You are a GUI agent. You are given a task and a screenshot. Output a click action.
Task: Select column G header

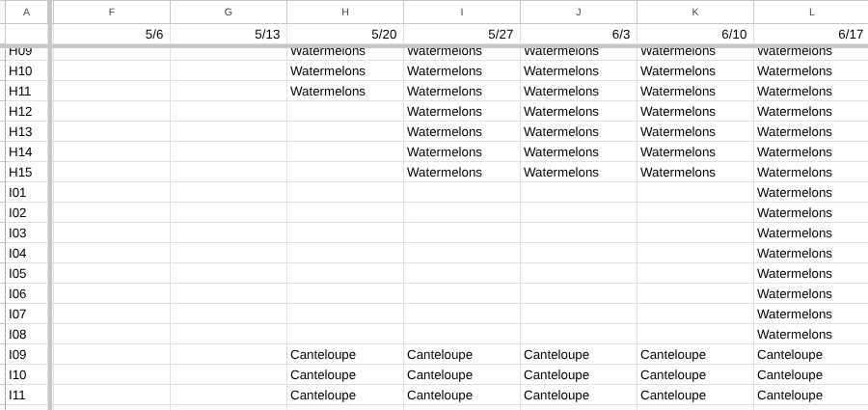pyautogui.click(x=229, y=13)
